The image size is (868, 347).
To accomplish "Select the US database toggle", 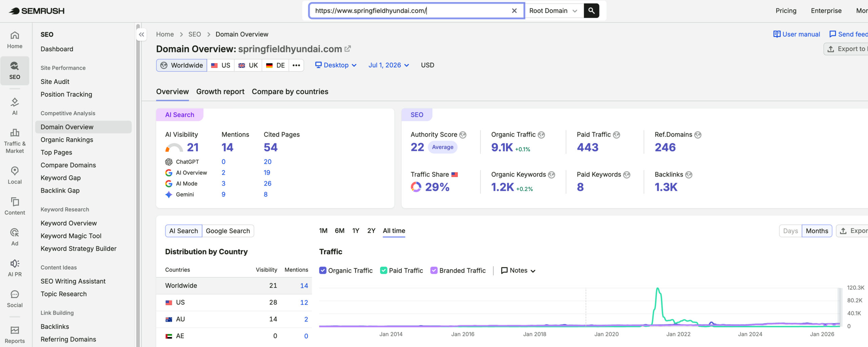I will (x=221, y=65).
